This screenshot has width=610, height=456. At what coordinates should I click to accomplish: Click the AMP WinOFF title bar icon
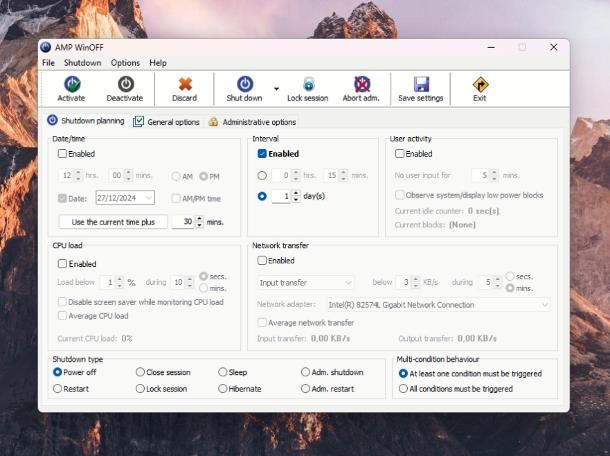pos(46,47)
